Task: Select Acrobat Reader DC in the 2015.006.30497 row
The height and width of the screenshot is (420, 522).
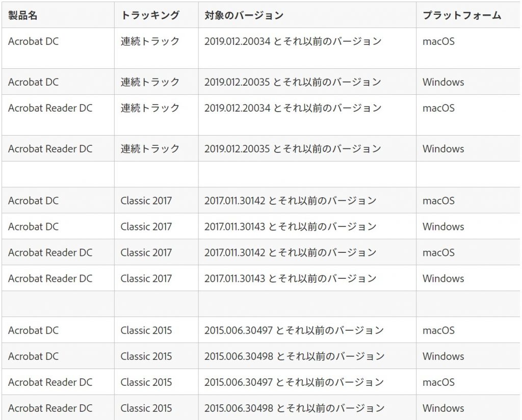Action: pyautogui.click(x=50, y=382)
